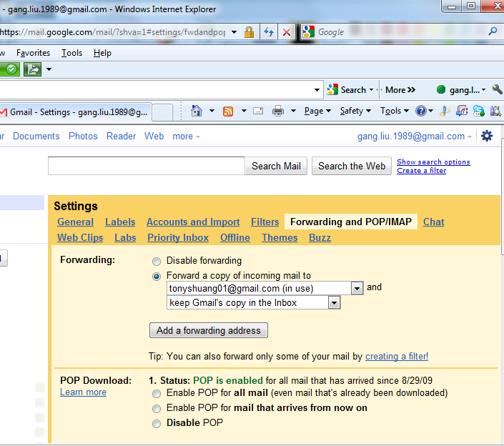Click the Google Toolbar More chevrons
This screenshot has width=504, height=446.
(x=400, y=90)
